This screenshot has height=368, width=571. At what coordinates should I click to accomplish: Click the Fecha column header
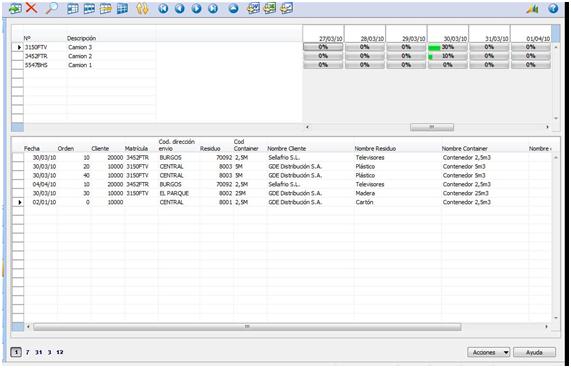tap(32, 149)
